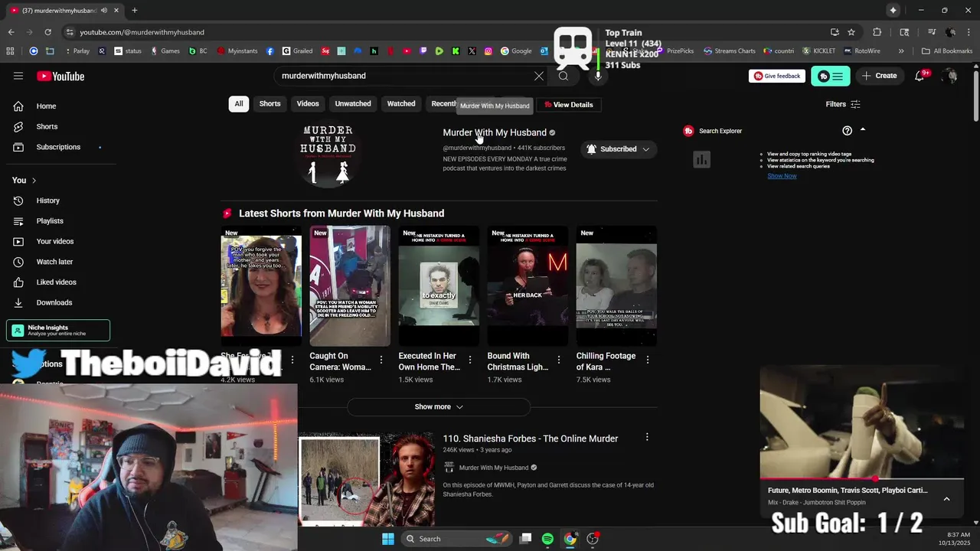Select the Watched filter chip
The height and width of the screenshot is (551, 980).
pyautogui.click(x=401, y=104)
